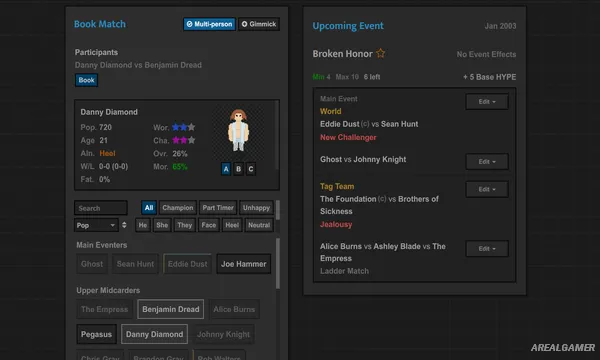Screen dimensions: 600x360
Task: Click the Broken Honor event name
Action: 342,54
